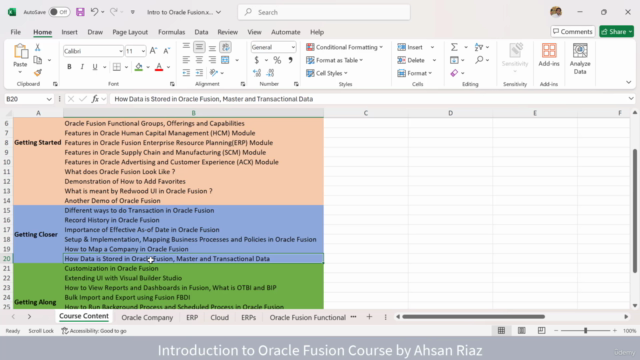This screenshot has height=360, width=640.
Task: Select cell "Customization in Oracle Fusion"
Action: 193,268
